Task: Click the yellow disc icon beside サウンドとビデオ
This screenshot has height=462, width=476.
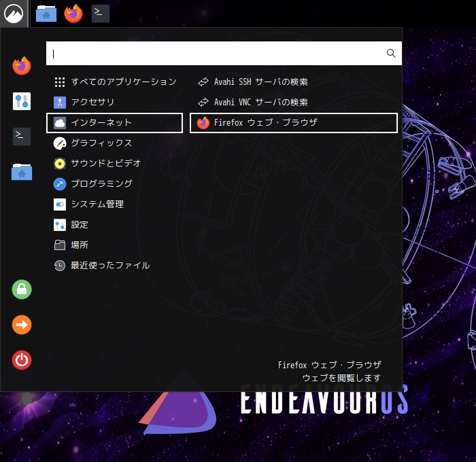Action: (x=60, y=164)
